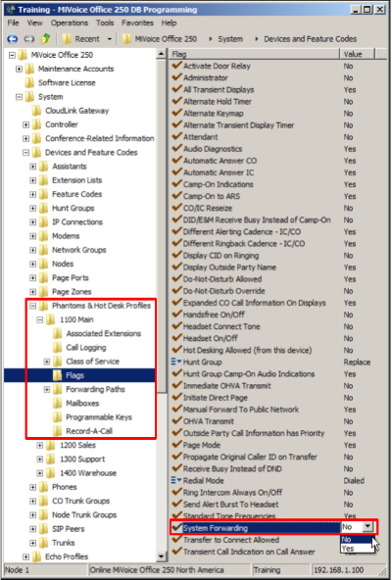Open the Recent folder dropdown arrow

(x=109, y=39)
